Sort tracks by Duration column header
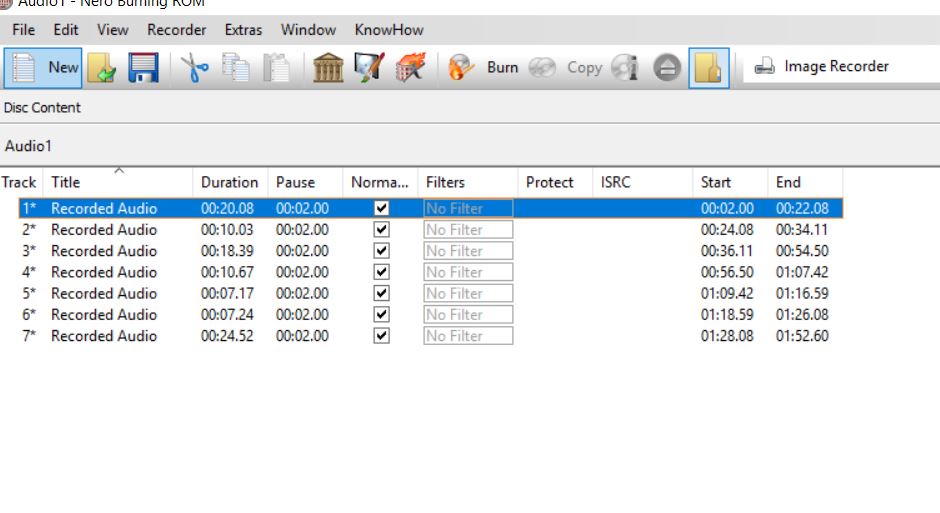Viewport: 940px width, 513px height. [x=229, y=182]
